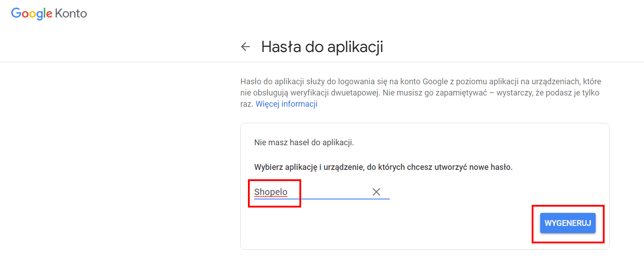Open the Więcej informacji link
This screenshot has width=644, height=264.
tap(286, 104)
